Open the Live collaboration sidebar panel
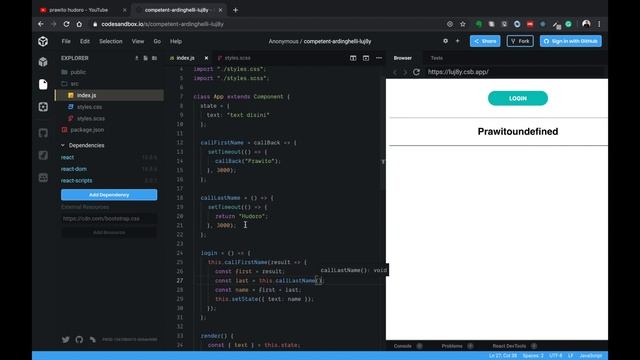 43,178
